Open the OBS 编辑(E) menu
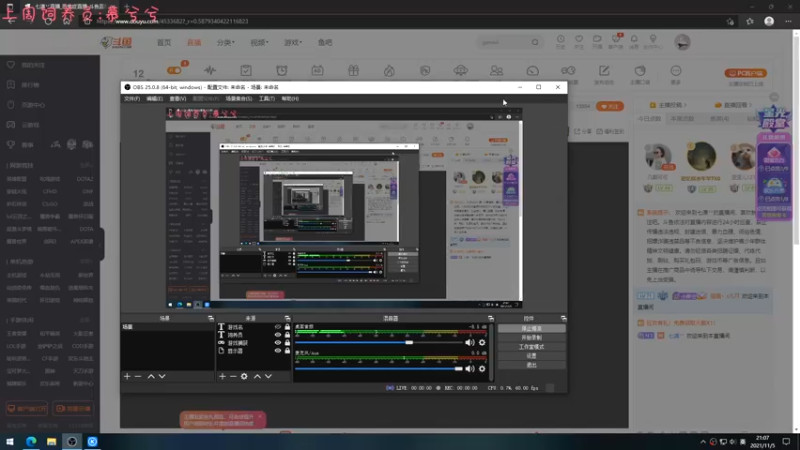The height and width of the screenshot is (450, 800). click(154, 99)
